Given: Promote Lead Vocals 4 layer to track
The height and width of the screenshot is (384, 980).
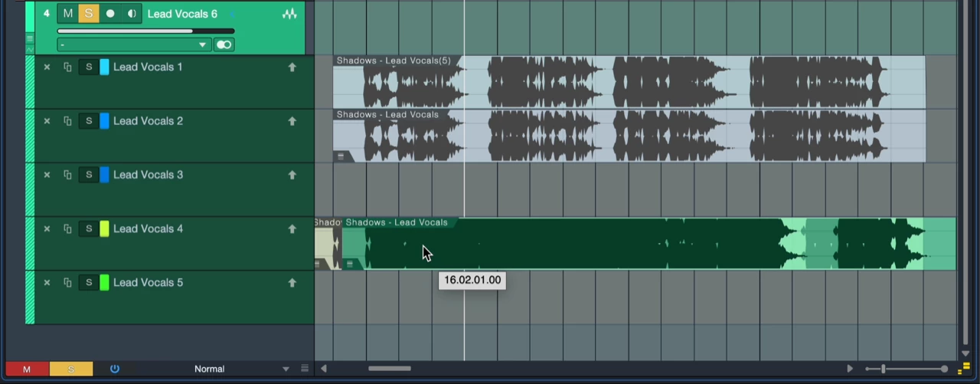Looking at the screenshot, I should click(292, 229).
